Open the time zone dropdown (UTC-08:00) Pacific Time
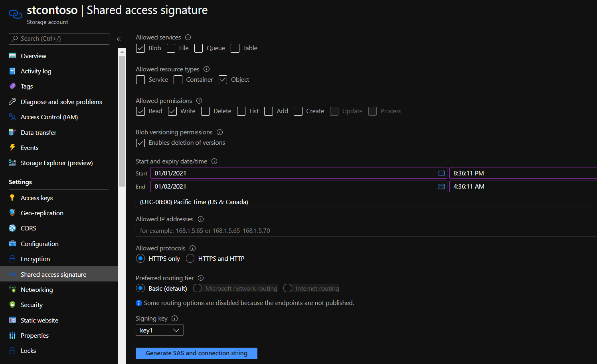The image size is (597, 364). click(x=366, y=202)
